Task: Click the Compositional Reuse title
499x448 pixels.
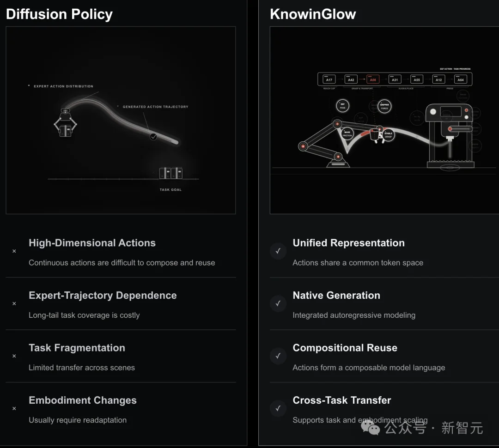Action: (x=345, y=348)
